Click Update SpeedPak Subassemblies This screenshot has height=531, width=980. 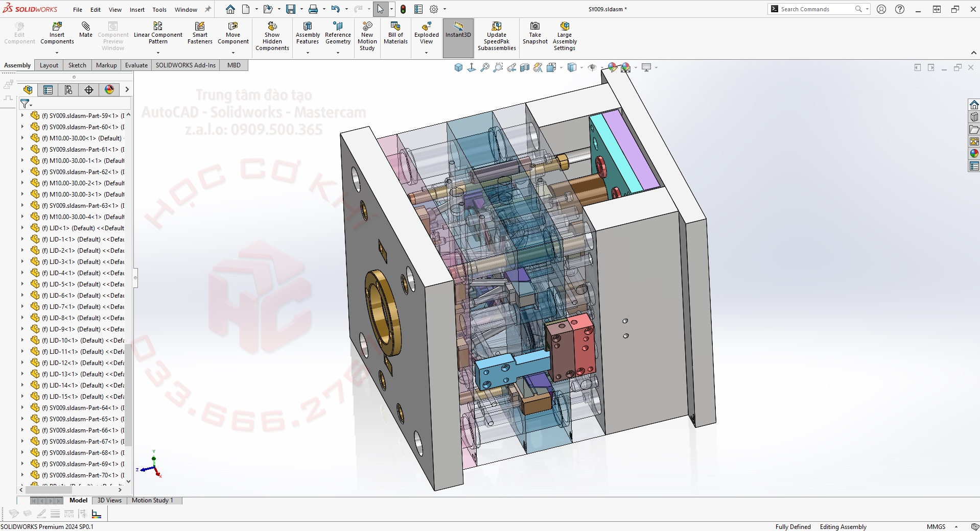point(497,36)
